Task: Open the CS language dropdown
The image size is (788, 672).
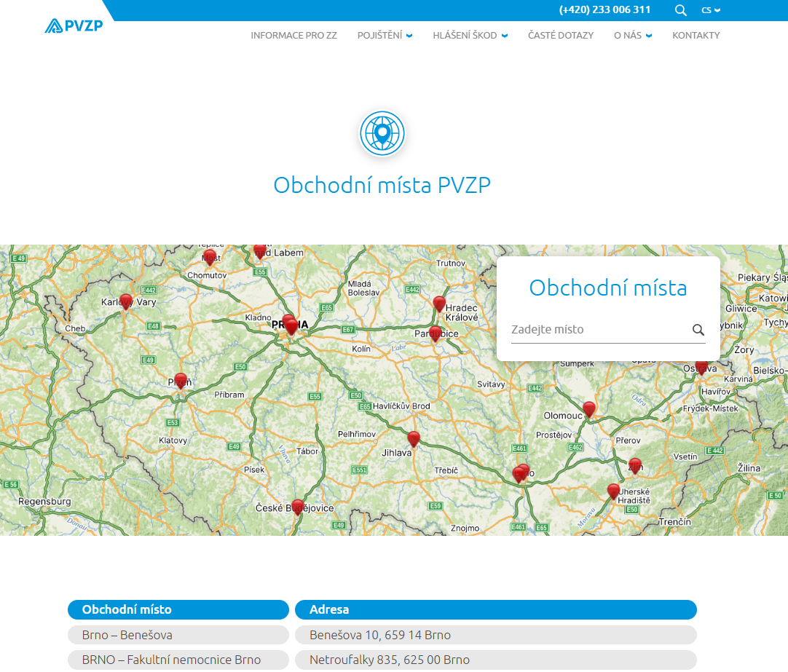Action: click(x=711, y=10)
